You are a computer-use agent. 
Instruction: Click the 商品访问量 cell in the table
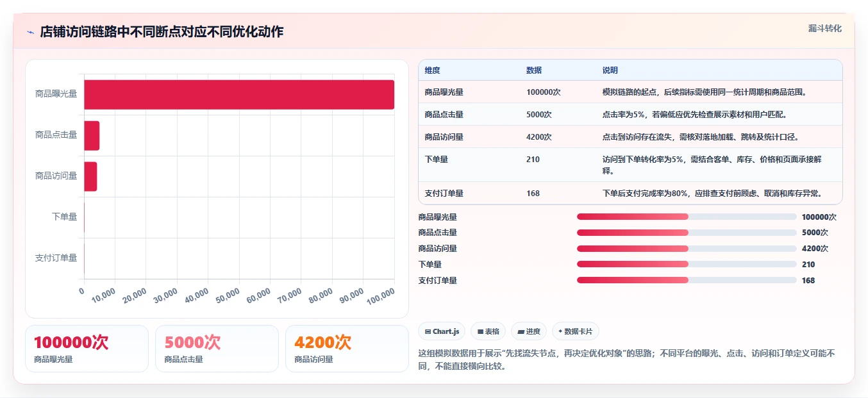pos(444,137)
